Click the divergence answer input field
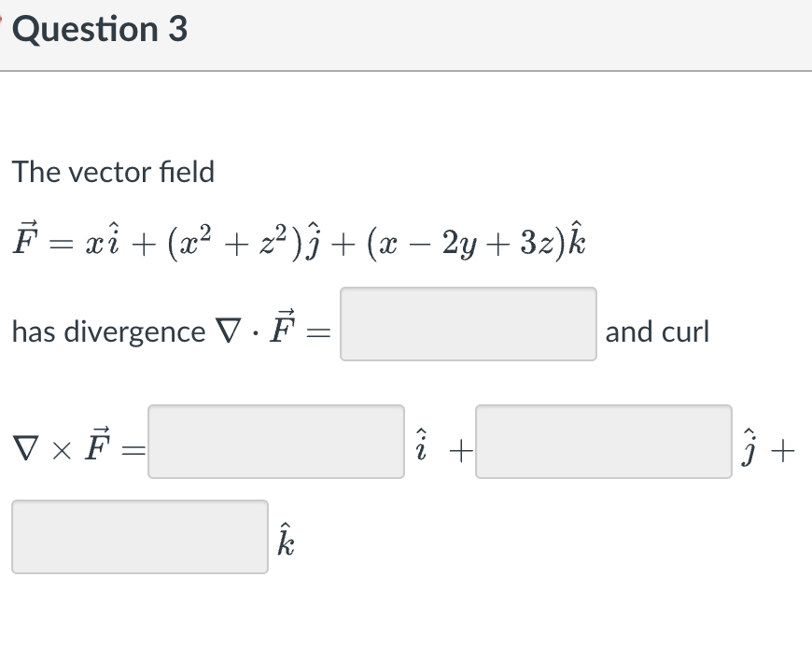 point(469,325)
